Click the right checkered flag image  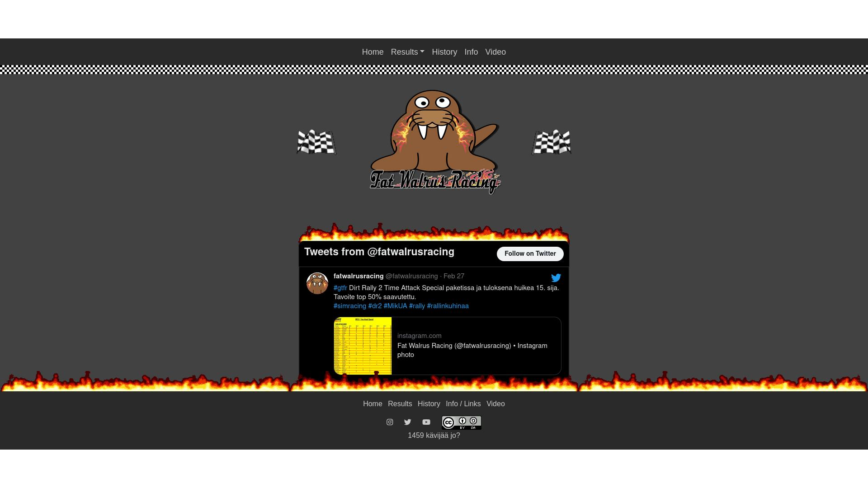coord(551,142)
